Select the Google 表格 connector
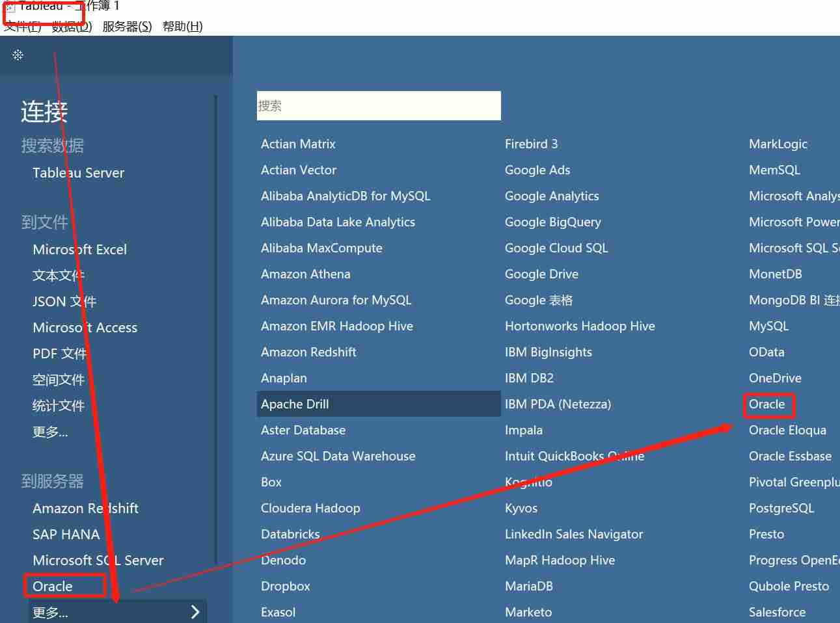This screenshot has height=623, width=840. [539, 300]
